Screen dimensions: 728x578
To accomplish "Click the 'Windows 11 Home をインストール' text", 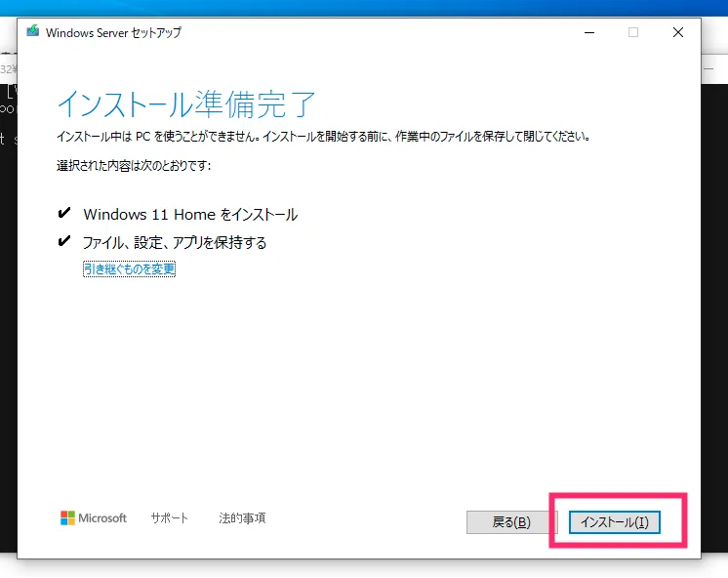I will [x=190, y=214].
